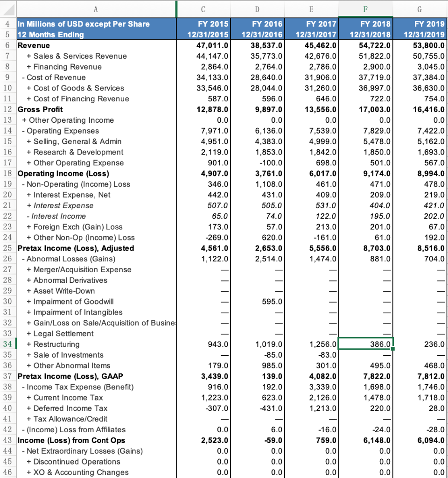Viewport: 448px width, 478px height.
Task: Click the Restructuring row label
Action: [53, 344]
